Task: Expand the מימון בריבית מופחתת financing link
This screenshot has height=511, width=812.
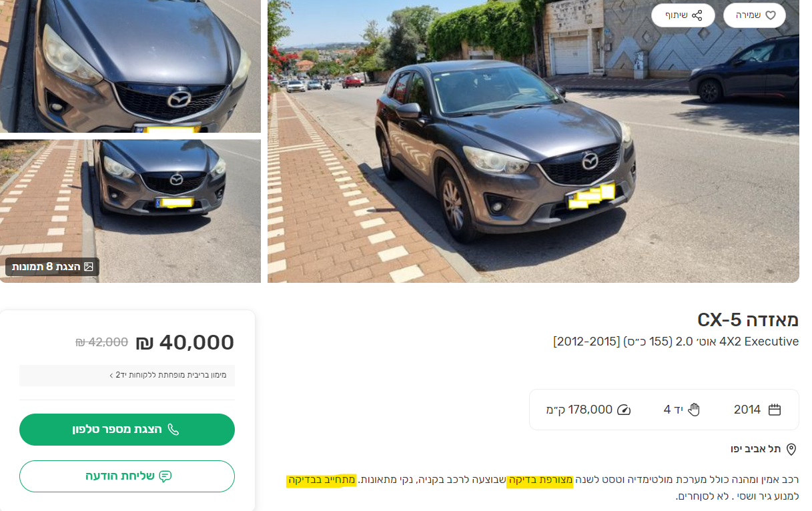Action: coord(168,375)
